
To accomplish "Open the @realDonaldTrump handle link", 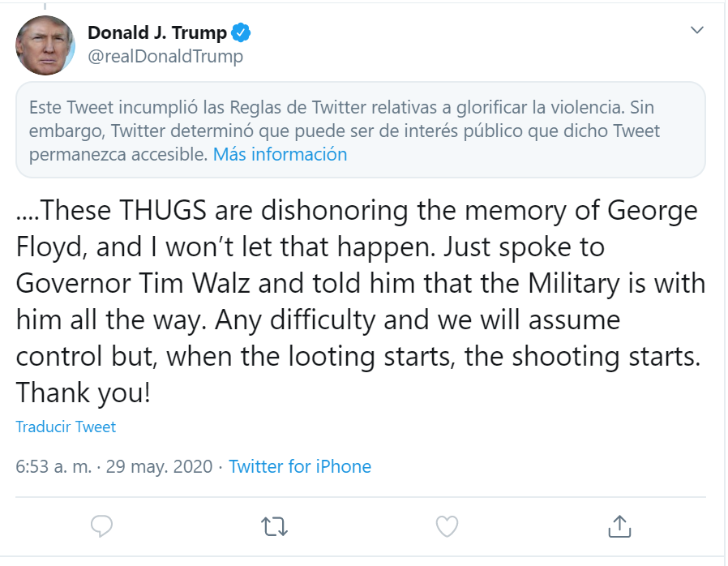I will pyautogui.click(x=165, y=56).
